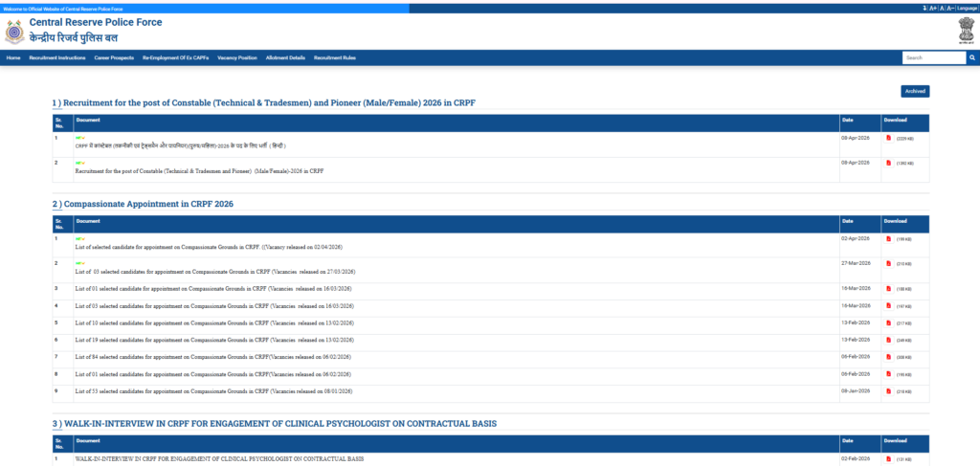
Task: Open Allotment Details in navigation bar
Action: 285,57
